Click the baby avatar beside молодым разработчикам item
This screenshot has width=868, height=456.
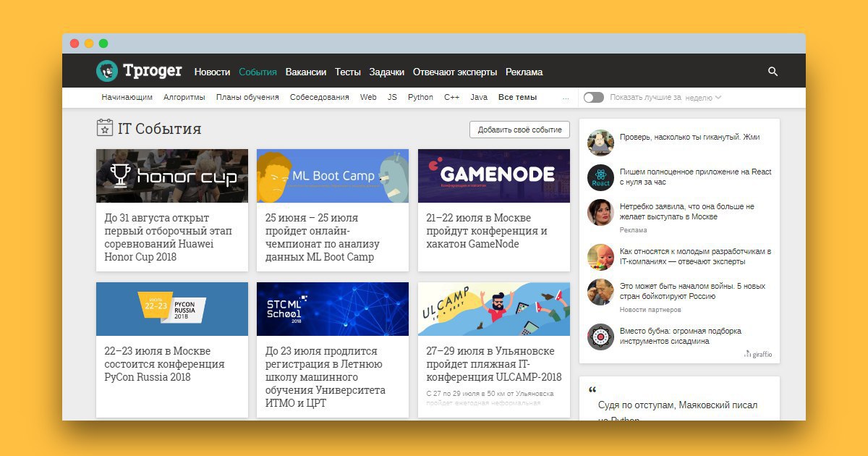tap(600, 257)
